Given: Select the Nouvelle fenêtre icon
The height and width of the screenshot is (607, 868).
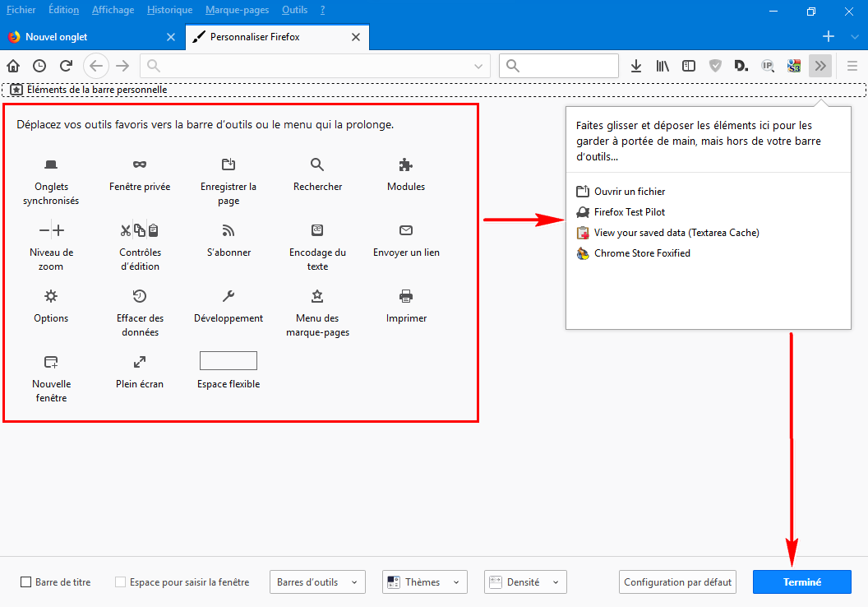Looking at the screenshot, I should pos(51,362).
